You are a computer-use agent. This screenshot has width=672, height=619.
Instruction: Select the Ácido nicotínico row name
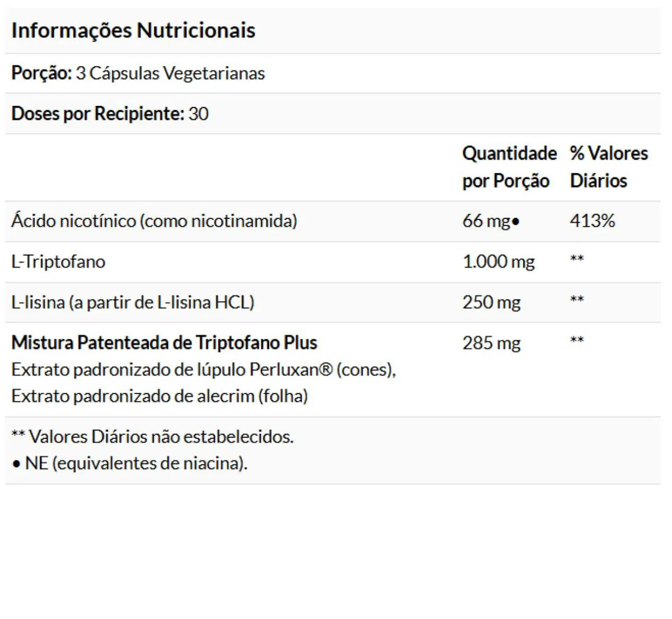pyautogui.click(x=154, y=221)
